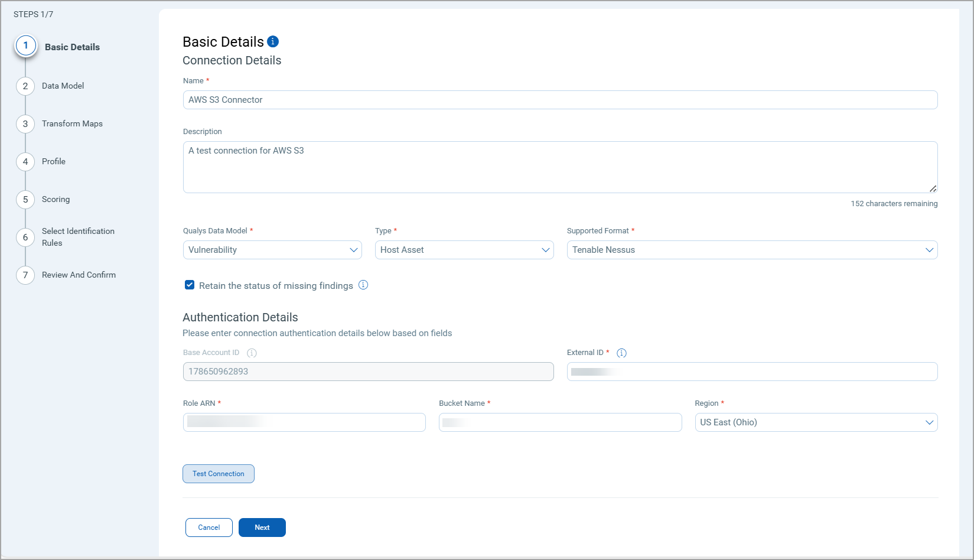Open the Qualys Data Model dropdown
The image size is (974, 560).
[272, 250]
